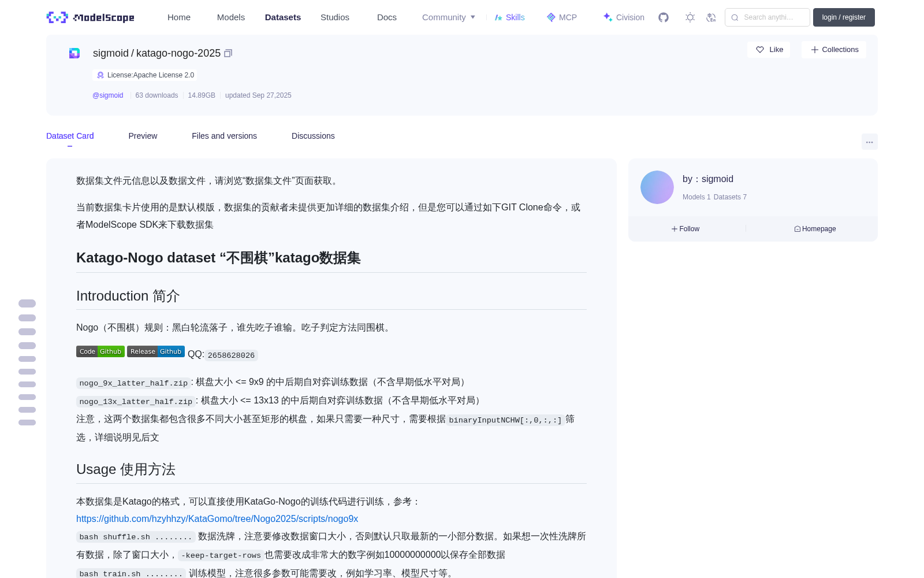Open the Datasets menu item

pyautogui.click(x=283, y=17)
